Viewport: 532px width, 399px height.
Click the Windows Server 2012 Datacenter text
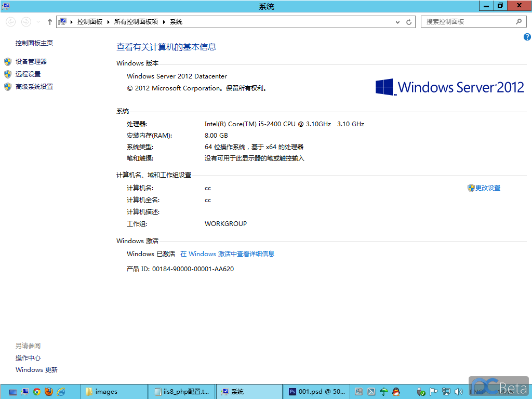click(177, 76)
